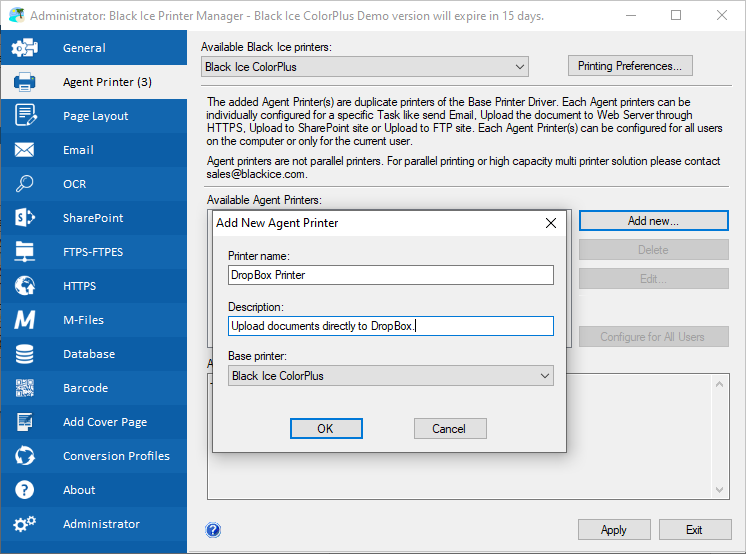Open the SharePoint section

tap(93, 218)
